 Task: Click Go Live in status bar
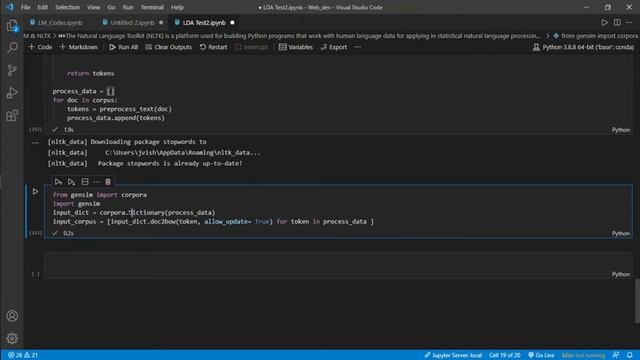point(541,355)
